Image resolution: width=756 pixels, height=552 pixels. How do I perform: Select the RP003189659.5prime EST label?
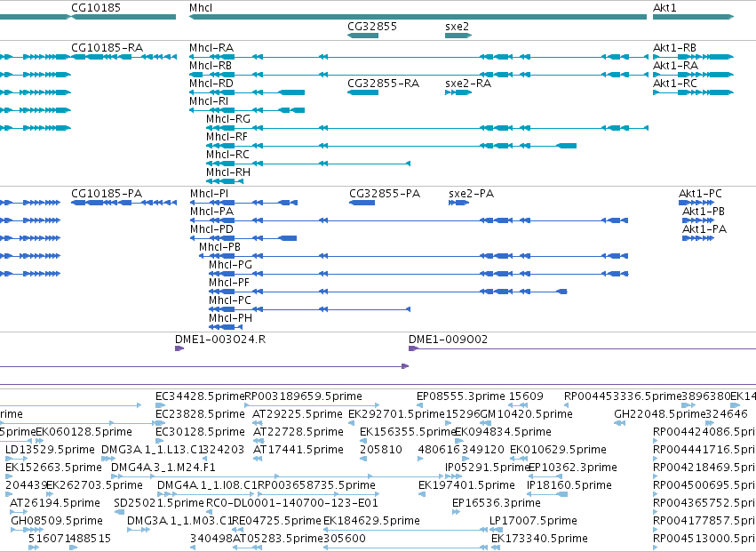(x=304, y=396)
